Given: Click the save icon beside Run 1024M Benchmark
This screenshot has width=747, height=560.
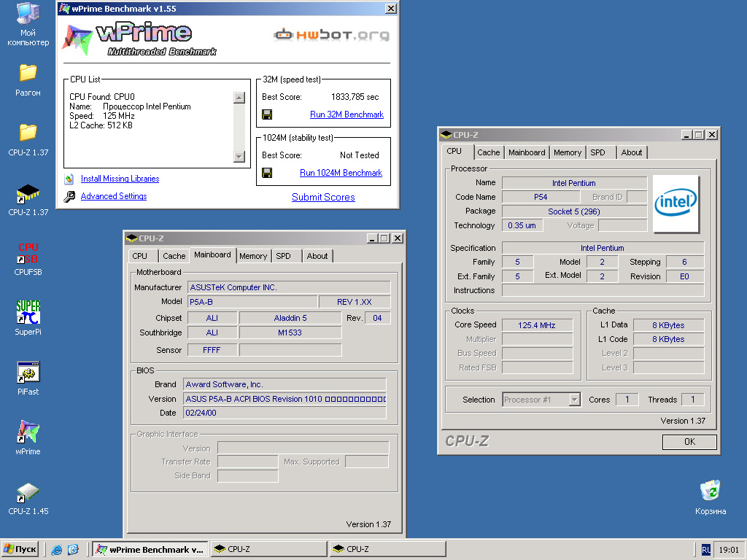Looking at the screenshot, I should point(267,173).
